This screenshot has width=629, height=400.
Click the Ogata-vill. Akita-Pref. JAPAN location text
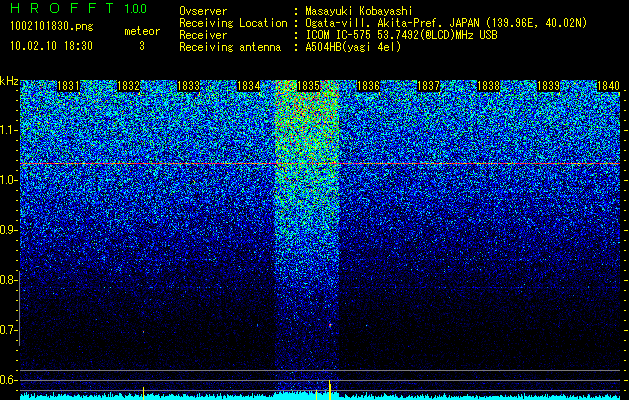[x=446, y=23]
